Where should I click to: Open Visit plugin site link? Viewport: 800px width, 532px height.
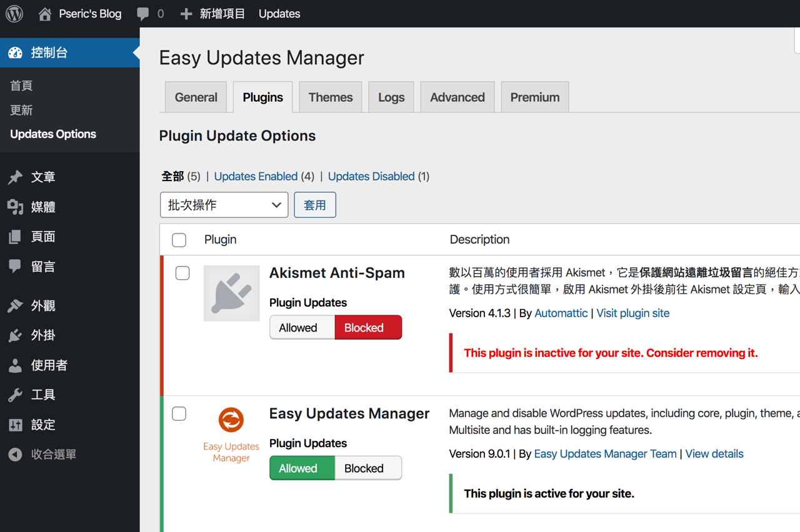pyautogui.click(x=633, y=313)
